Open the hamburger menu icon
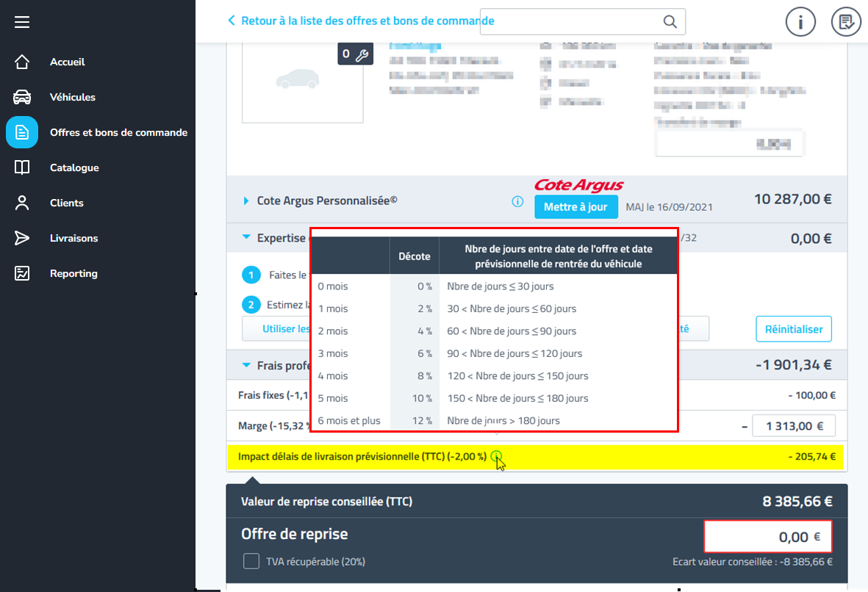Viewport: 868px width, 592px height. [x=22, y=22]
